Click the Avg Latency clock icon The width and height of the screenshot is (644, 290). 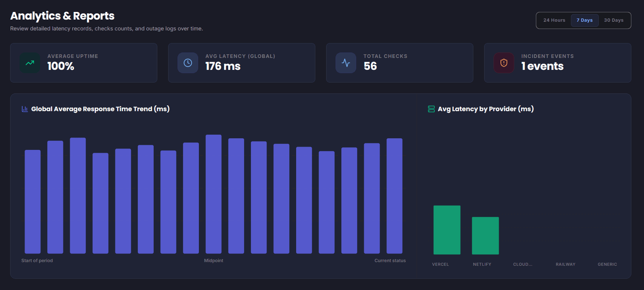tap(188, 63)
